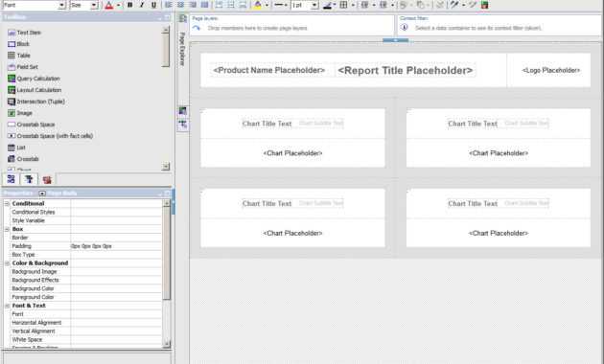Open the font Size combo box
604x364 pixels.
(x=84, y=5)
